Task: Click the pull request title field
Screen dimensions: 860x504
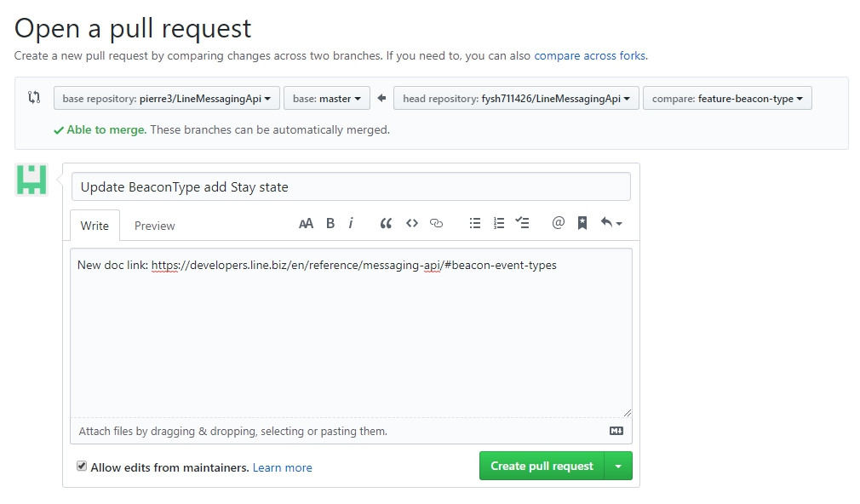Action: (x=351, y=186)
